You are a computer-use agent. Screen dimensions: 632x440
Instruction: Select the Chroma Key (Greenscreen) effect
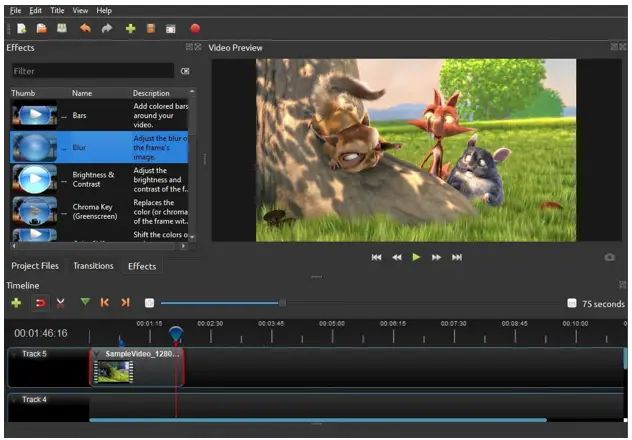coord(99,212)
